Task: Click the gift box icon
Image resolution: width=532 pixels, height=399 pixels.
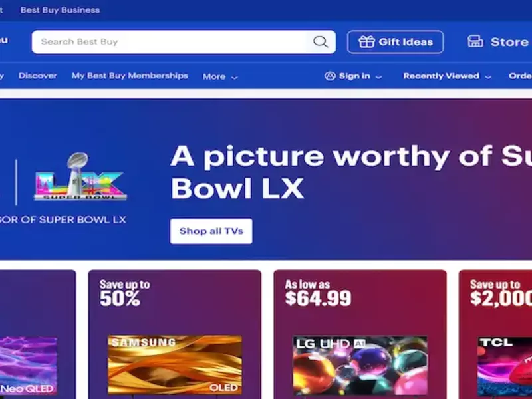Action: point(366,42)
